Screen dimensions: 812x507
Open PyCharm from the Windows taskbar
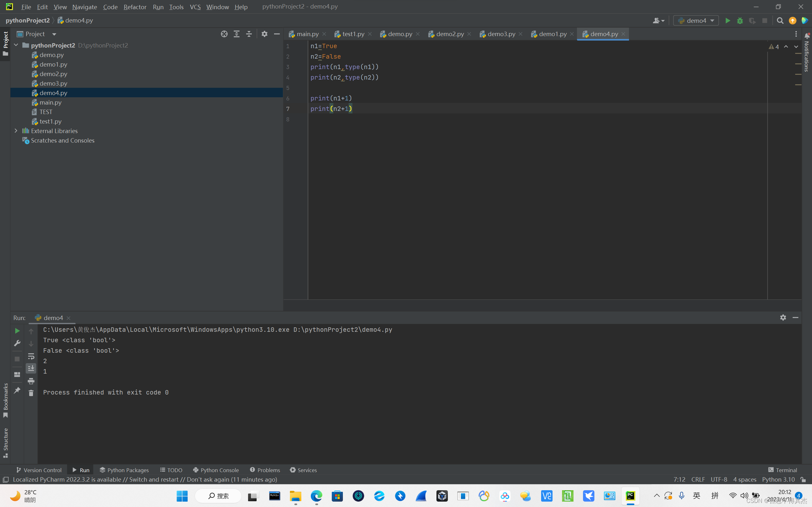pyautogui.click(x=630, y=496)
